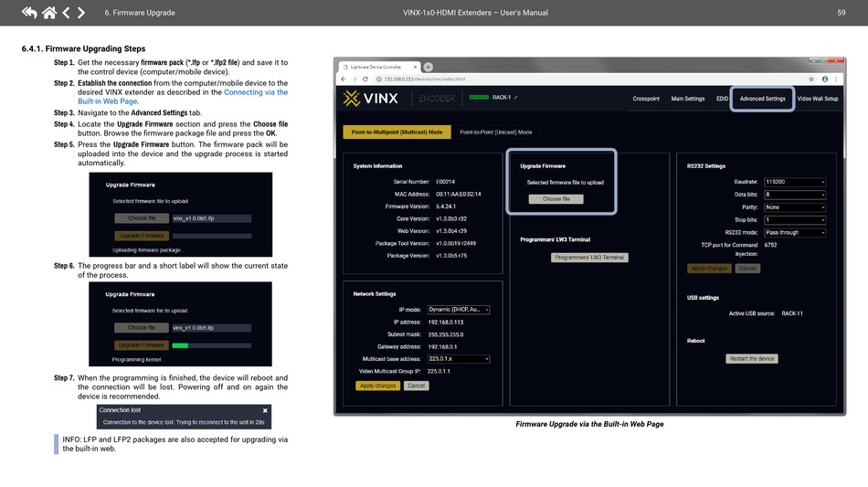The width and height of the screenshot is (868, 487).
Task: Cancel Network Settings changes
Action: (417, 386)
